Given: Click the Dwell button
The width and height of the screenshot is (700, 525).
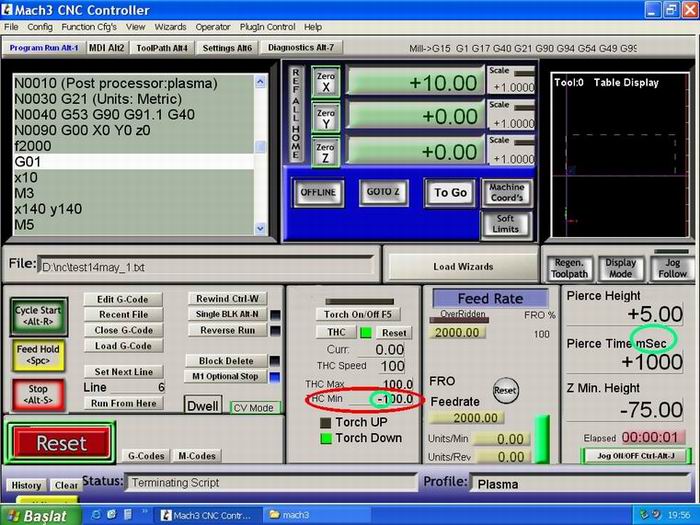Looking at the screenshot, I should pyautogui.click(x=203, y=405).
